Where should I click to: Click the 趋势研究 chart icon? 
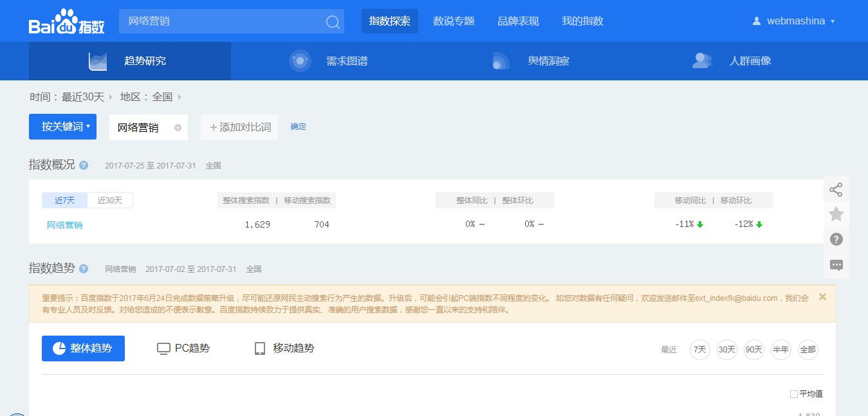pos(98,61)
